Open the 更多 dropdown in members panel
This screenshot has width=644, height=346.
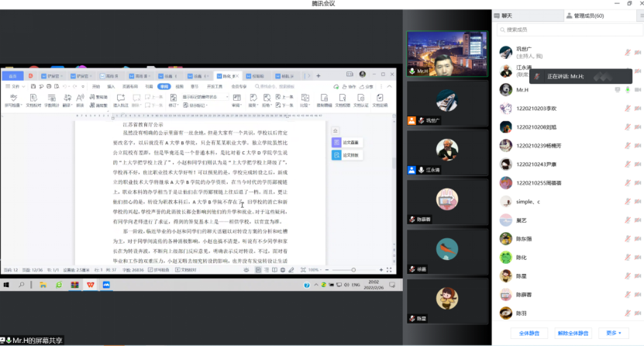click(x=611, y=333)
